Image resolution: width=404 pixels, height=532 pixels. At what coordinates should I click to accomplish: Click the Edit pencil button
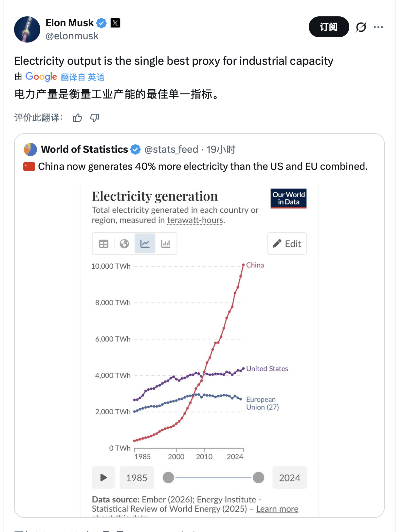pos(287,244)
